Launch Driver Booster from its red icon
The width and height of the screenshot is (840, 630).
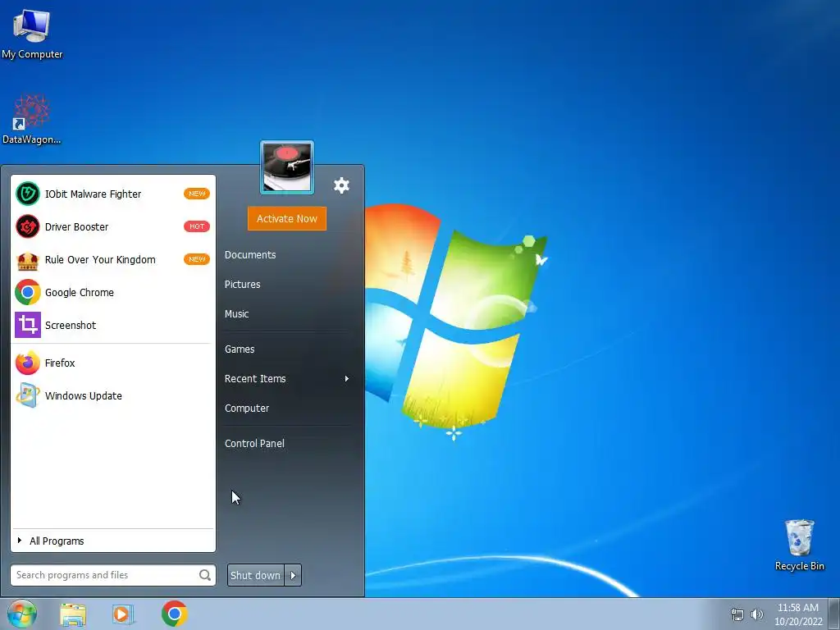27,226
